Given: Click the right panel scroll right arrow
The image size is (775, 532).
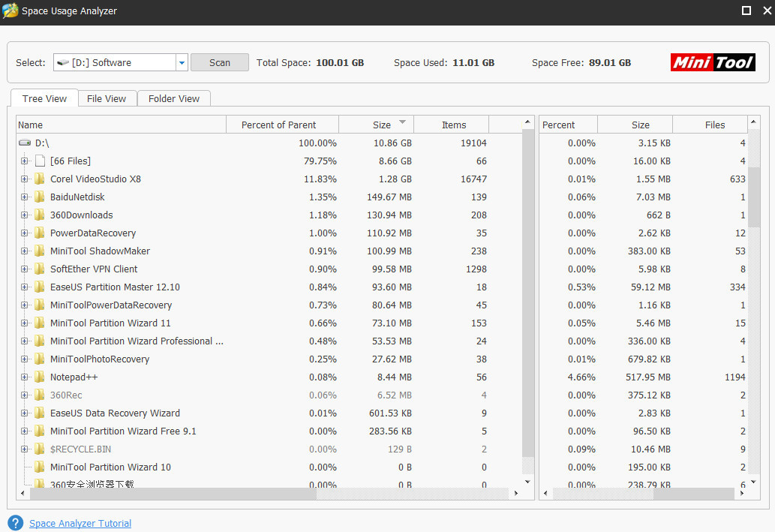Looking at the screenshot, I should tap(742, 493).
